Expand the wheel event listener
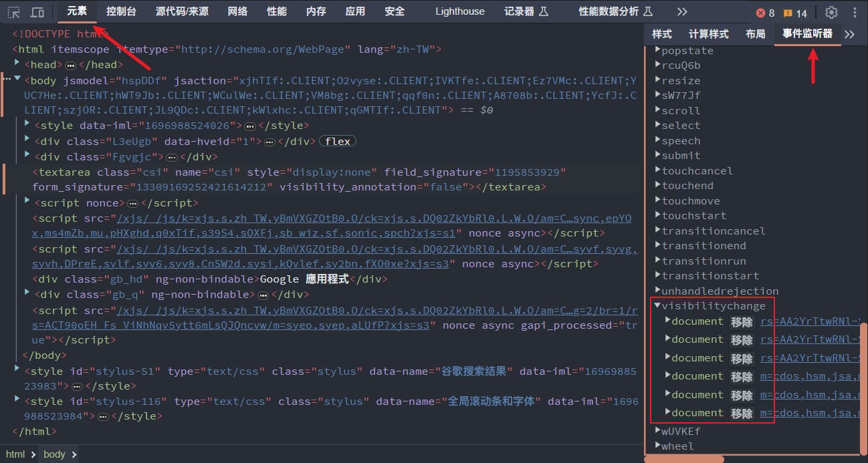 (657, 446)
